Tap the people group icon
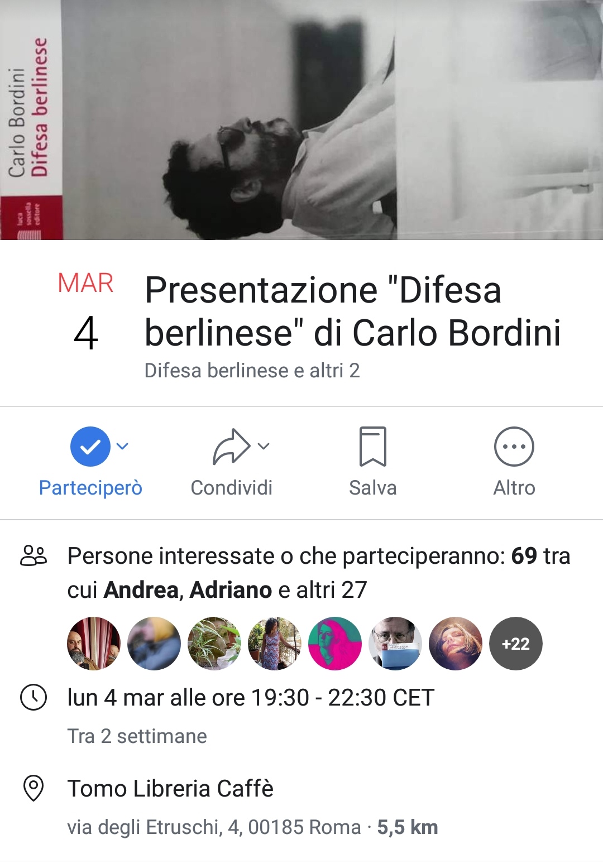This screenshot has width=603, height=868. [33, 556]
